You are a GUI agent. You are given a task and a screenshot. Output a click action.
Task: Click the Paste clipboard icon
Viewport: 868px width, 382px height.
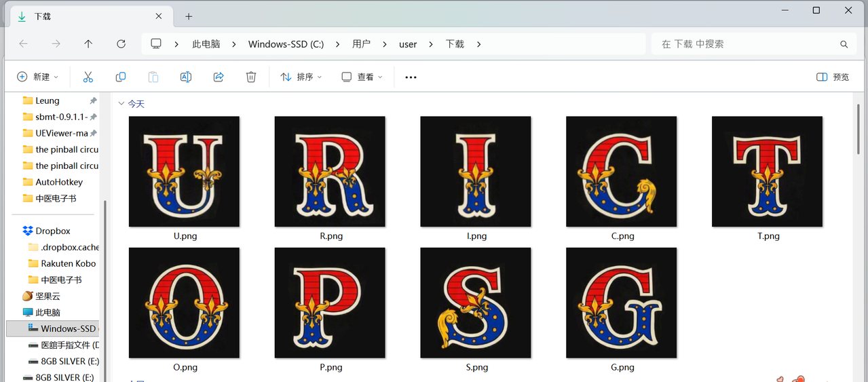[153, 77]
